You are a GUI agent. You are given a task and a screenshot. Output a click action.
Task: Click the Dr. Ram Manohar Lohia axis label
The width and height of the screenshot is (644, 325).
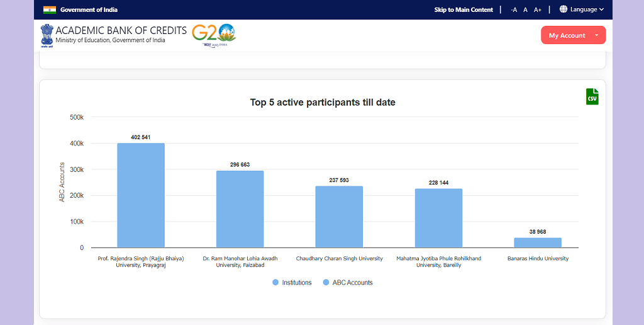(x=240, y=261)
